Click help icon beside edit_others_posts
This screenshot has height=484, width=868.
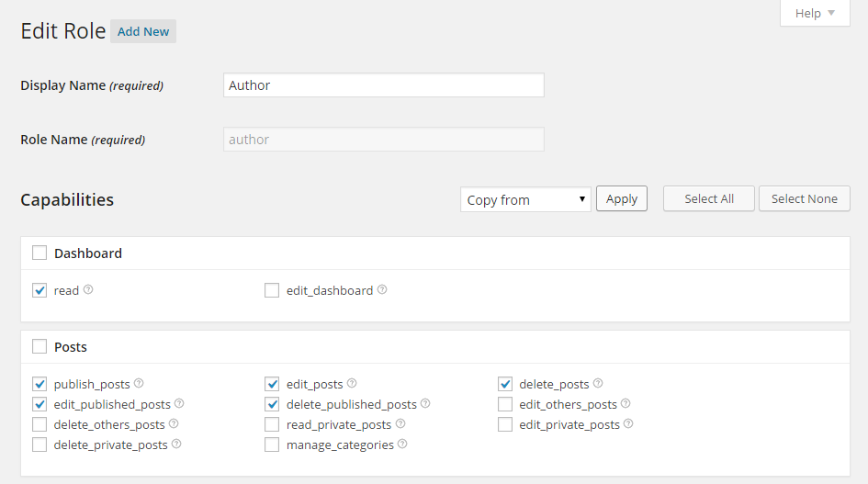click(x=626, y=404)
